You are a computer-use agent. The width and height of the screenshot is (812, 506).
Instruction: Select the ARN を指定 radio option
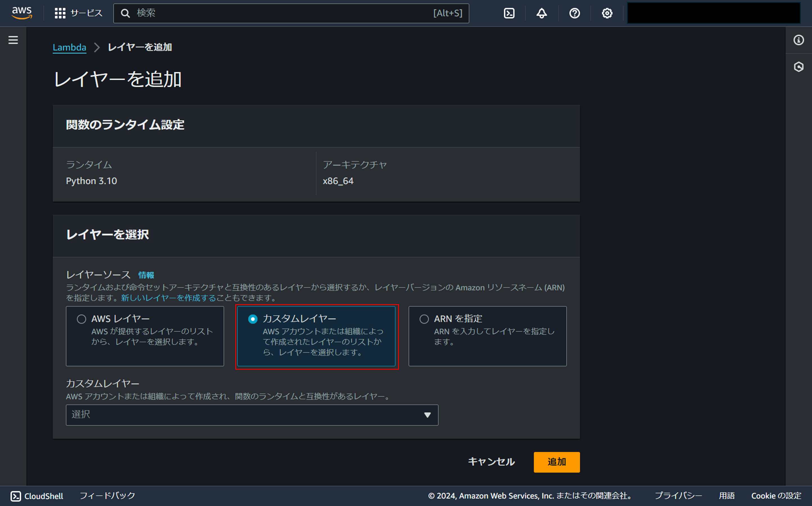(424, 319)
